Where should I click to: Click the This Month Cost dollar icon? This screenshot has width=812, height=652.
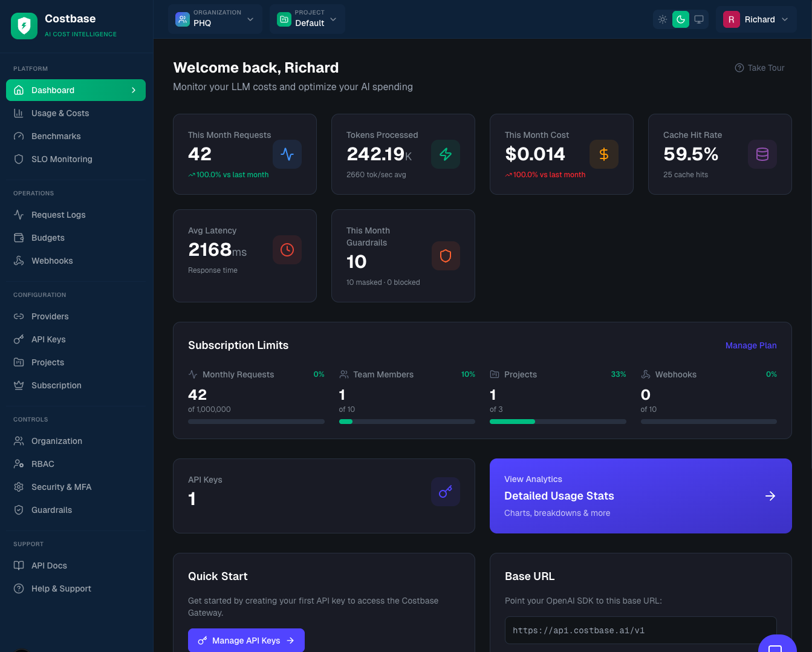(604, 154)
